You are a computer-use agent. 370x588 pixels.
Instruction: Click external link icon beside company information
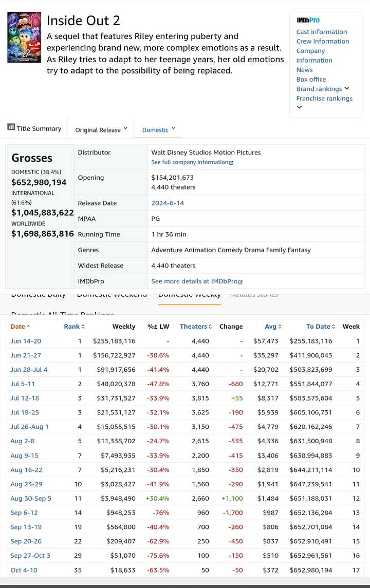click(x=231, y=163)
